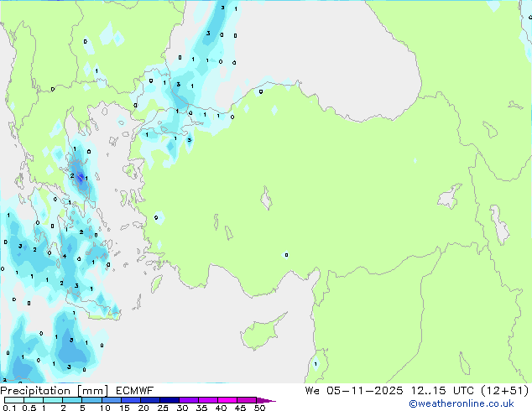Viewport: 532px width, 411px height.
Task: Click the 0.1–0.5 mm legend swatch
Action: [14, 400]
